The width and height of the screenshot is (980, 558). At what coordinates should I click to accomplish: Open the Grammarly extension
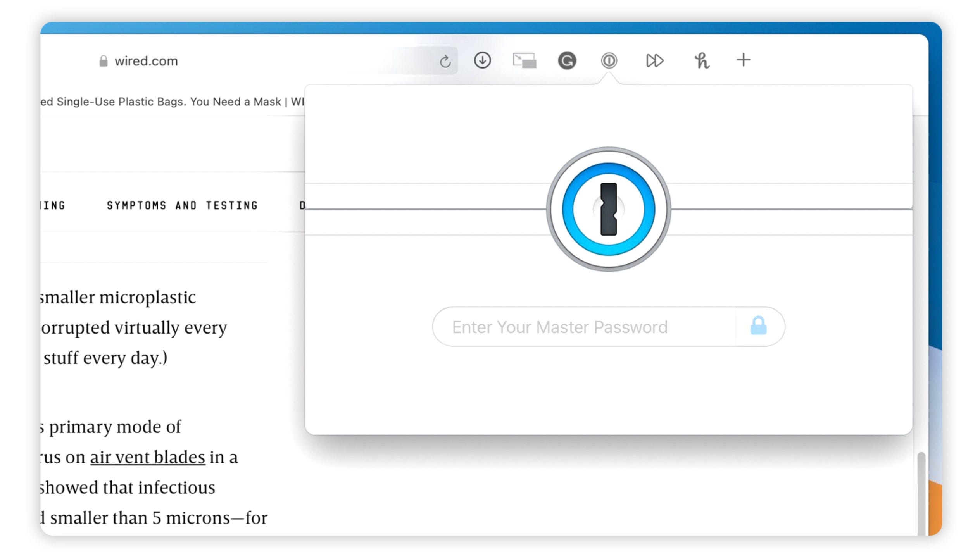(568, 60)
